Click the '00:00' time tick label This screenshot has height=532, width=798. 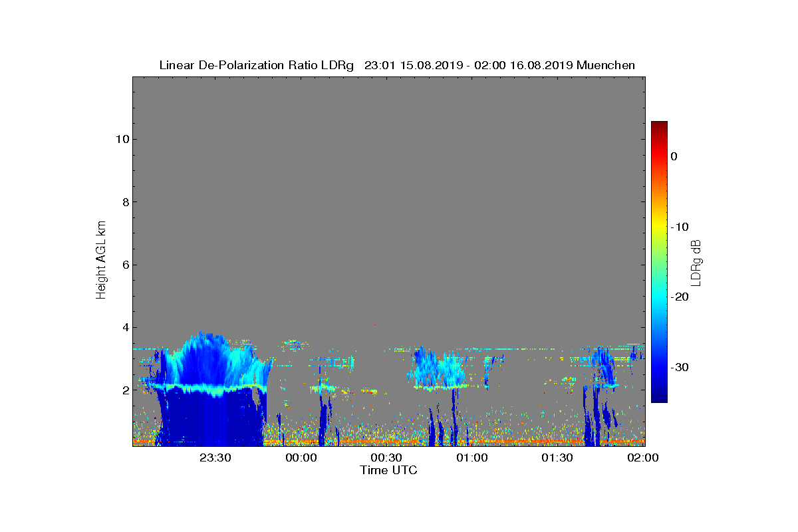point(301,458)
